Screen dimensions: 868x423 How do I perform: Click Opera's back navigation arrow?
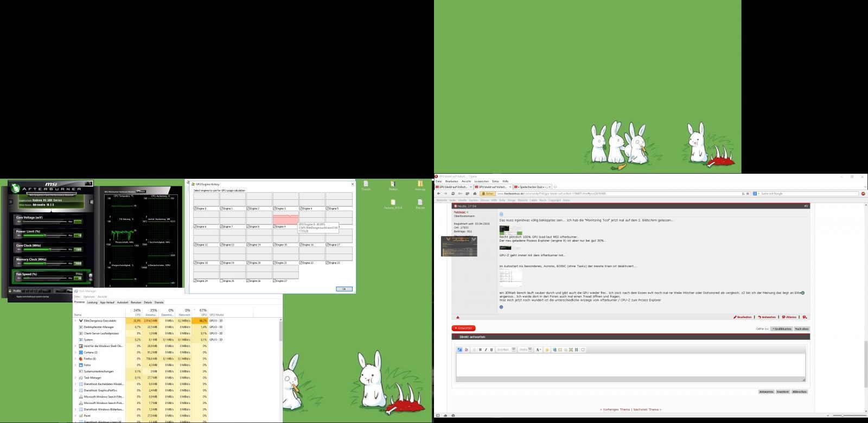(x=439, y=193)
